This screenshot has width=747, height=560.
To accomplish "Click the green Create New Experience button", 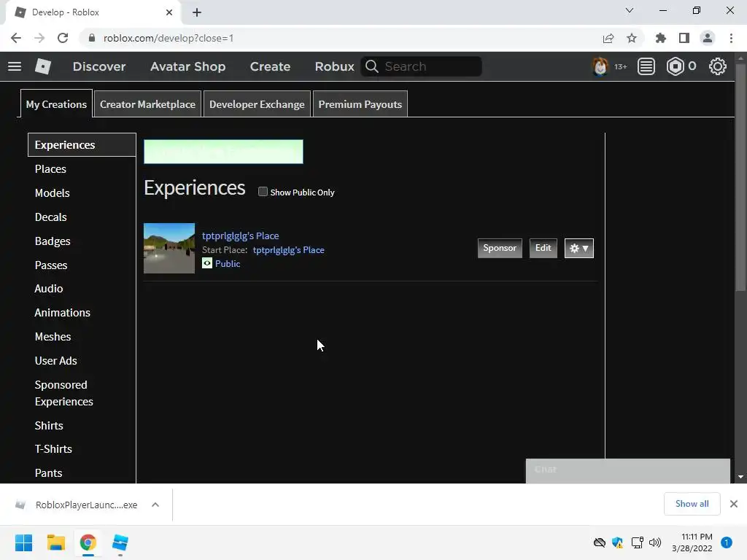I will point(223,152).
